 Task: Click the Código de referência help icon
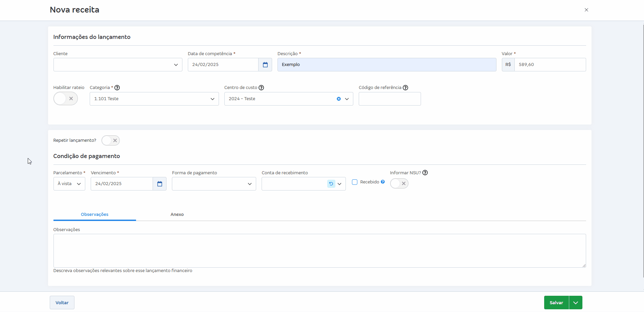[405, 88]
